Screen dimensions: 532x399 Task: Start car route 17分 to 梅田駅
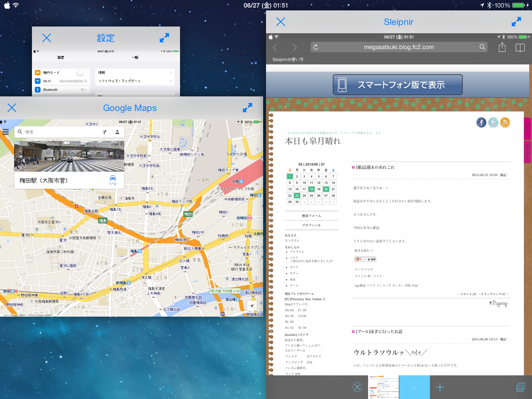113,180
